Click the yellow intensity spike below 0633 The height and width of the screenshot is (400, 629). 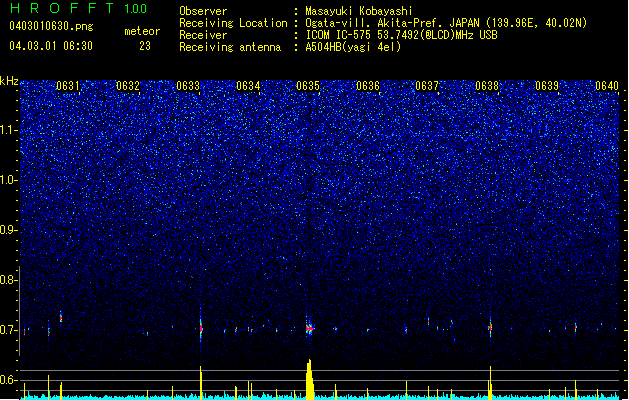pyautogui.click(x=201, y=382)
